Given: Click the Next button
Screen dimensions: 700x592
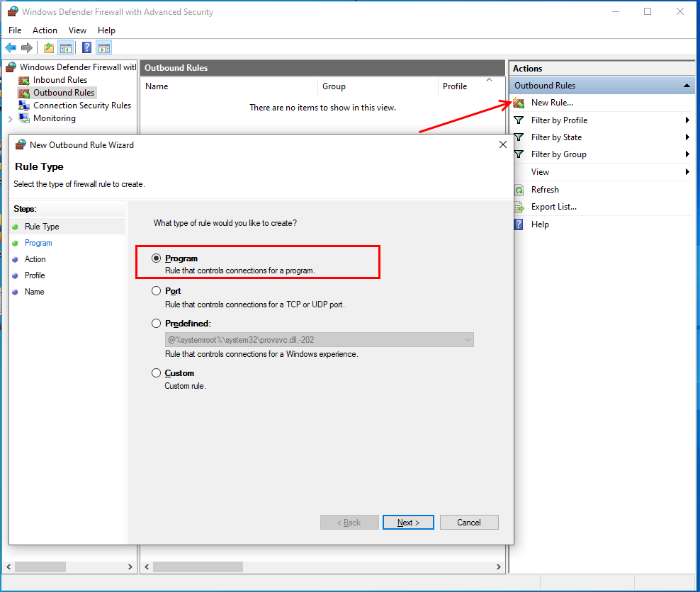Looking at the screenshot, I should point(408,523).
